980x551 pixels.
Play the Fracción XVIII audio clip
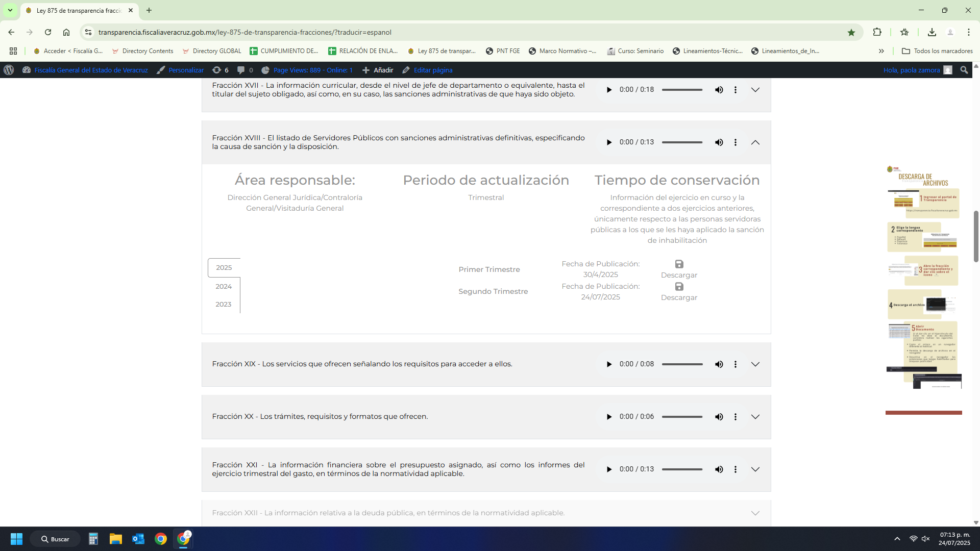609,142
